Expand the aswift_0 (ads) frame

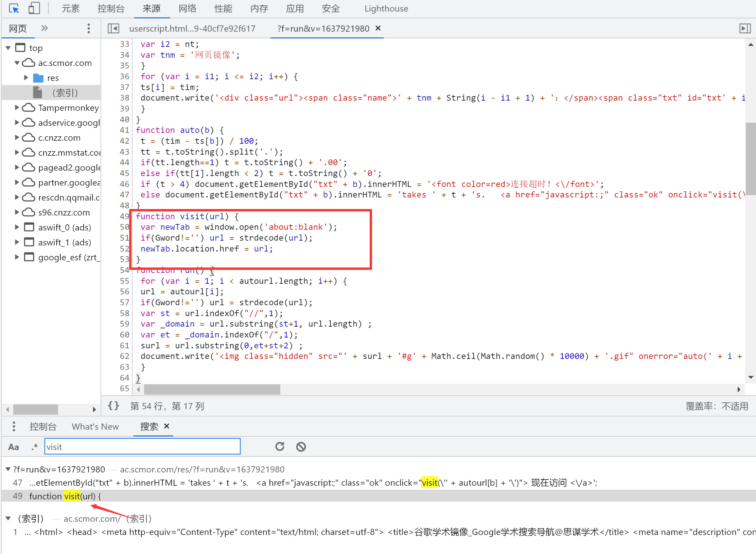17,227
